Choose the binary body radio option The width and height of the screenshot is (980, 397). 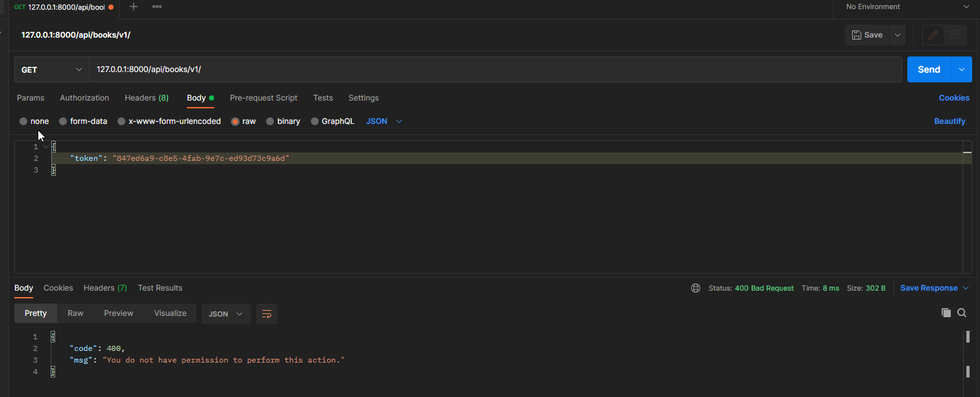[270, 121]
